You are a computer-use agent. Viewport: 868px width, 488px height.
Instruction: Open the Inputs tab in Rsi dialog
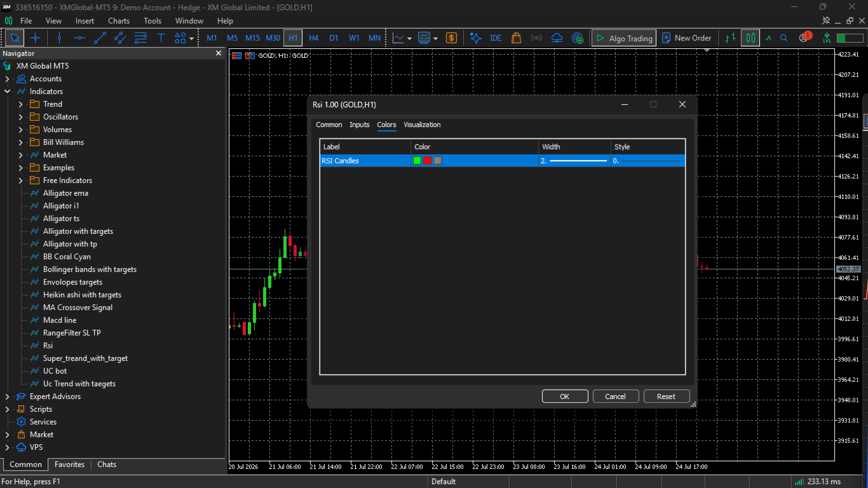(x=360, y=125)
